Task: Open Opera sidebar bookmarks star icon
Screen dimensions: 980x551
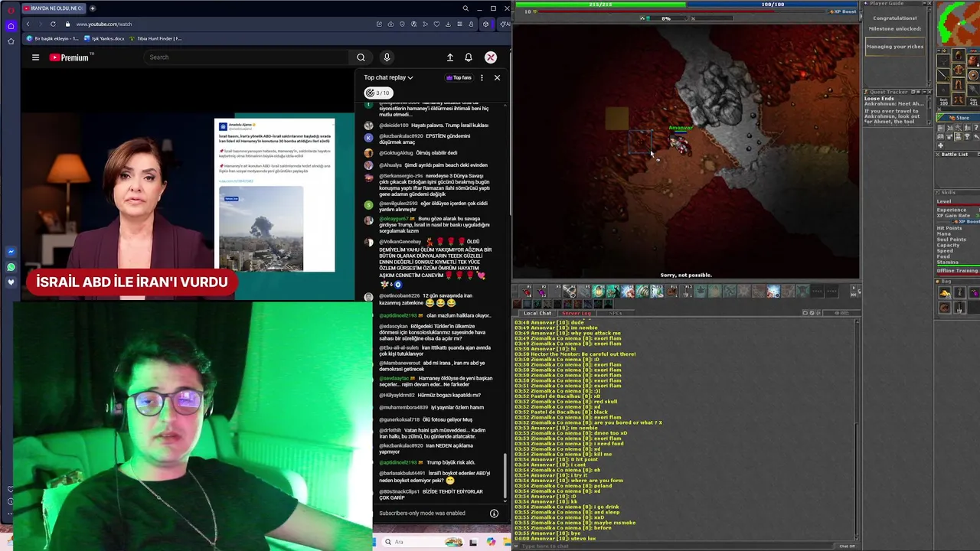Action: [x=11, y=41]
